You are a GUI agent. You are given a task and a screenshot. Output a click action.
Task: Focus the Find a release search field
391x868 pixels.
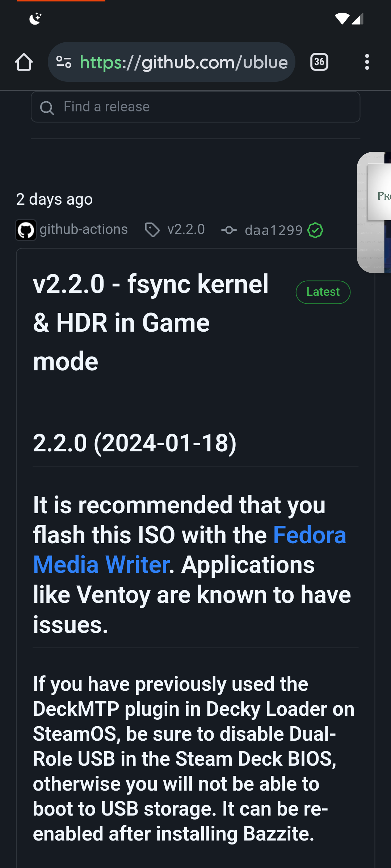click(203, 107)
